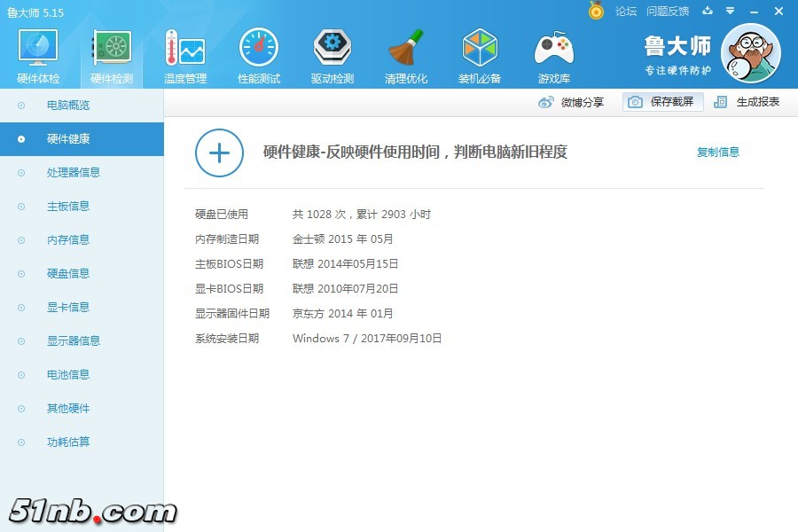Viewport: 798px width, 532px height.
Task: Switch to the 硬件检测 tab
Action: 112,55
